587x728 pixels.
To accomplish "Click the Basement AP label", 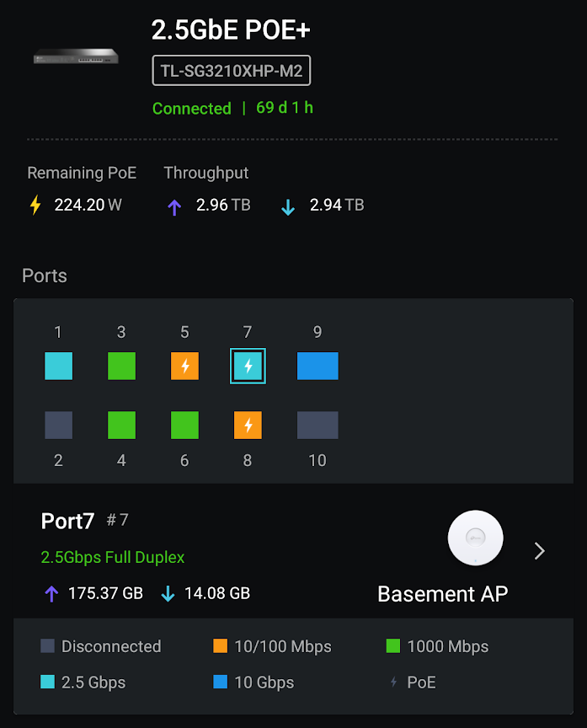I will tap(442, 594).
